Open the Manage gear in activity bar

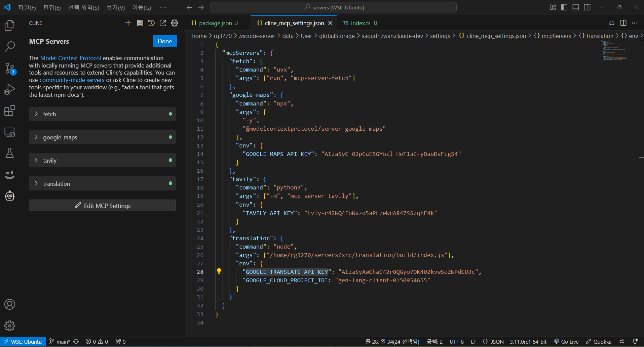tap(10, 326)
